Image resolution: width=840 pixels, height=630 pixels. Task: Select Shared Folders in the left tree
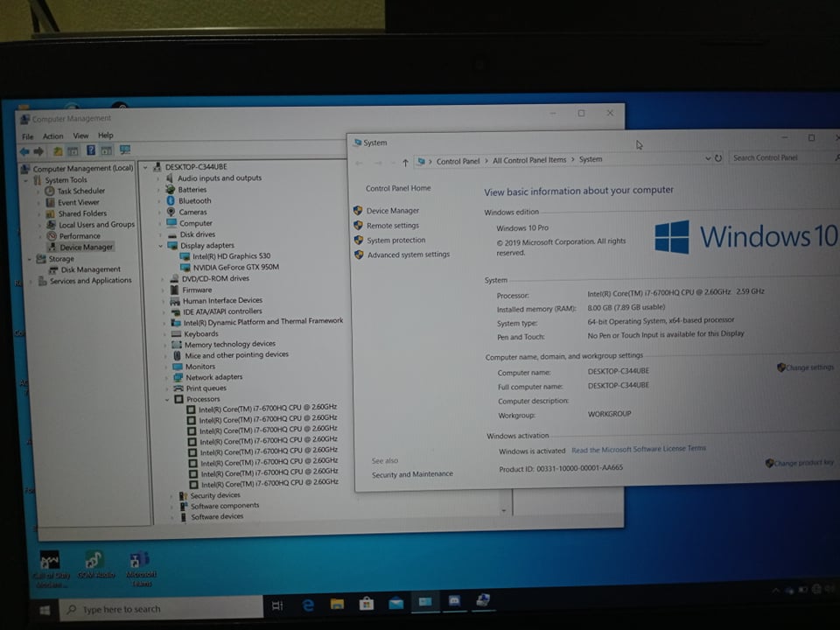click(x=82, y=213)
